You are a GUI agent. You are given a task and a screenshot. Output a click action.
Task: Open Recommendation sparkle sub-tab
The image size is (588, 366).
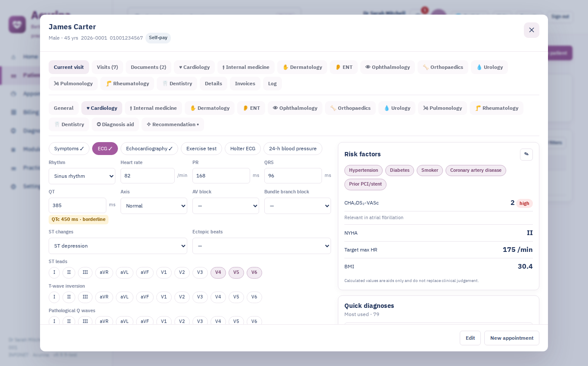click(x=173, y=124)
